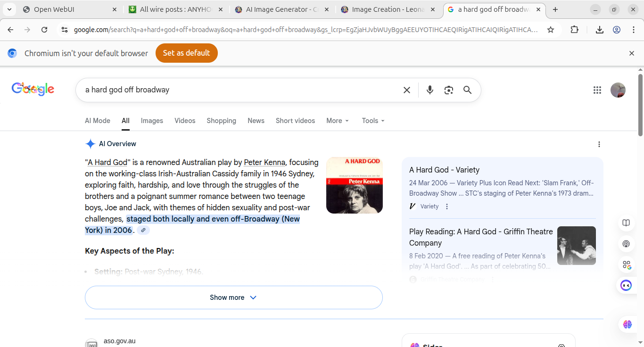Click the AI Overview source link chip
644x347 pixels.
143,230
